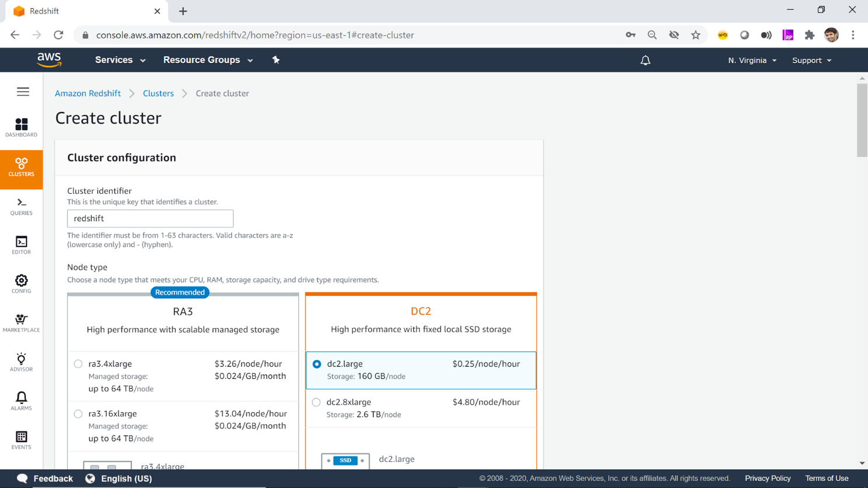Open the Privacy Policy link
Image resolution: width=868 pixels, height=488 pixels.
pos(768,479)
